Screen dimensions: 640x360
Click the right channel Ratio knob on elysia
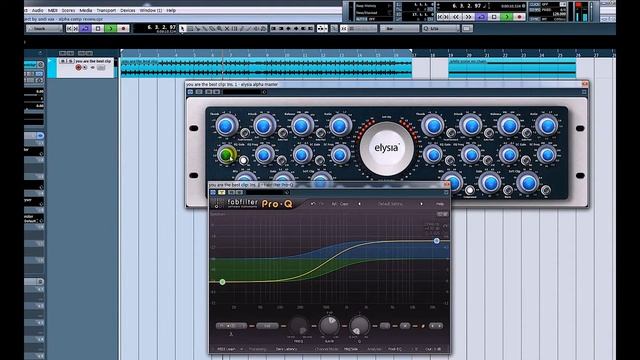click(x=547, y=125)
